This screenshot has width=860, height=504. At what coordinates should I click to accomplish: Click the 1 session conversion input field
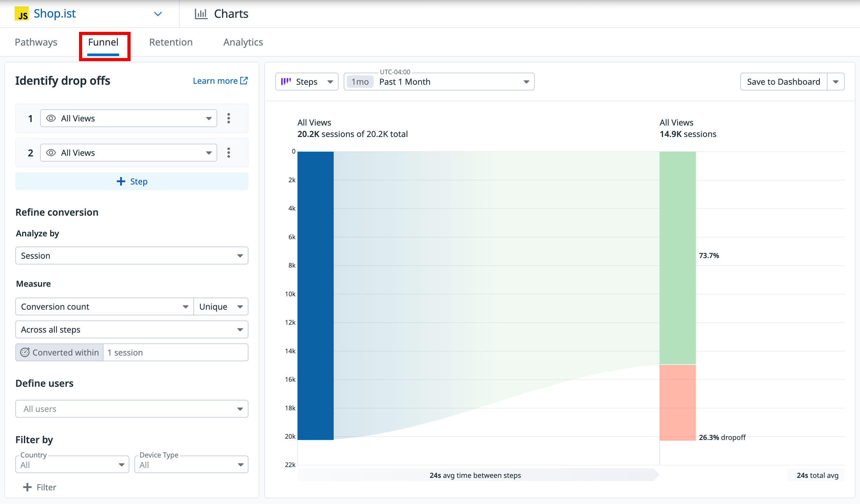176,352
